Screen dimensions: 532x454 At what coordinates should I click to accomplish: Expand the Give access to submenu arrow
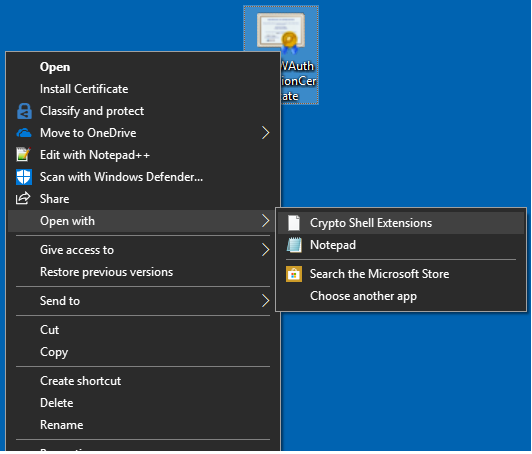pyautogui.click(x=266, y=250)
